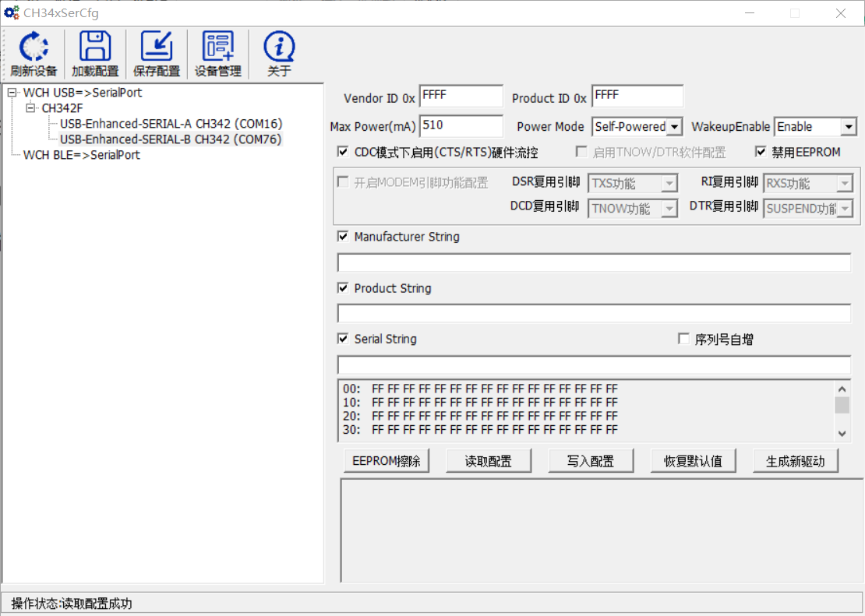Image resolution: width=865 pixels, height=616 pixels.
Task: Click the 刷新设备 (Refresh Devices) toolbar icon
Action: pyautogui.click(x=33, y=52)
